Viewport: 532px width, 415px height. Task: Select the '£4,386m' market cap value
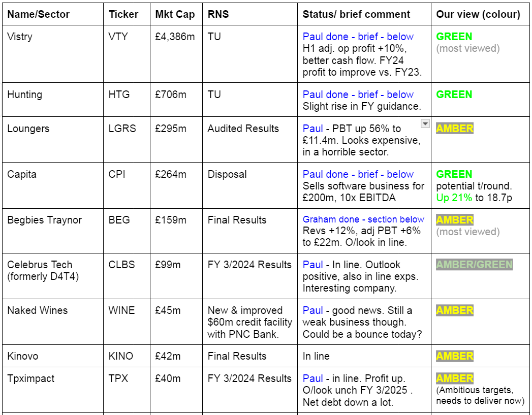pos(175,37)
